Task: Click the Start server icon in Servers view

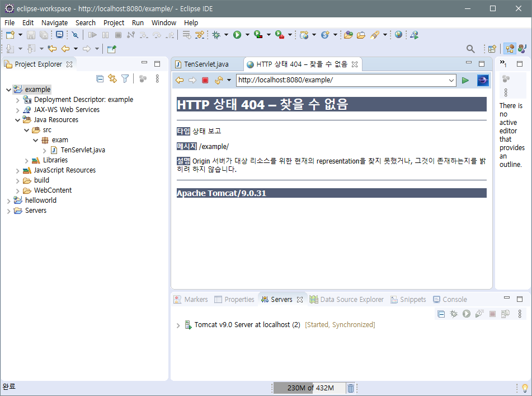Action: tap(467, 314)
